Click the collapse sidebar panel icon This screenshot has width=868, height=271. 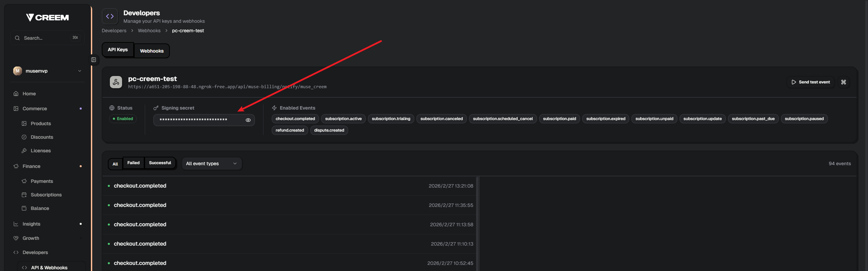(94, 60)
